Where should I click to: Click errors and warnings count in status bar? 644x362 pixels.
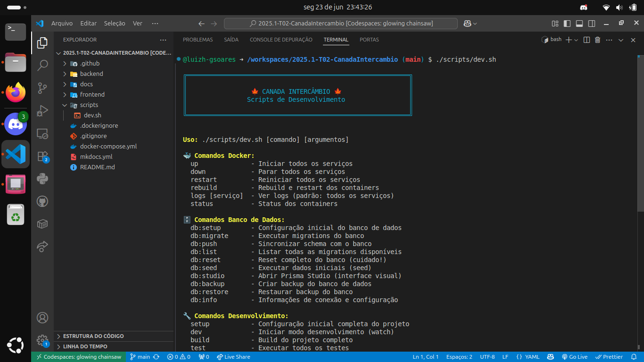[179, 357]
